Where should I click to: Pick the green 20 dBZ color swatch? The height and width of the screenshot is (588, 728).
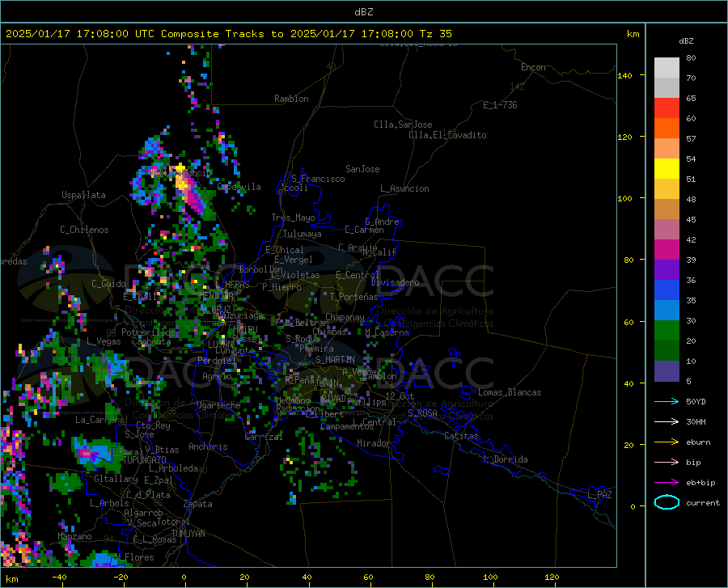point(667,331)
